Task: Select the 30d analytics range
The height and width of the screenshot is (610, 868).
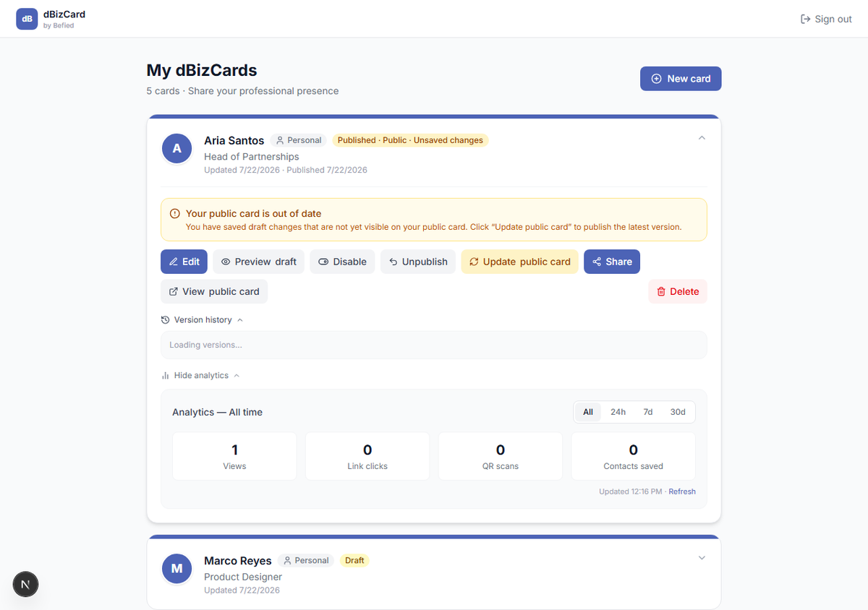Action: point(678,412)
